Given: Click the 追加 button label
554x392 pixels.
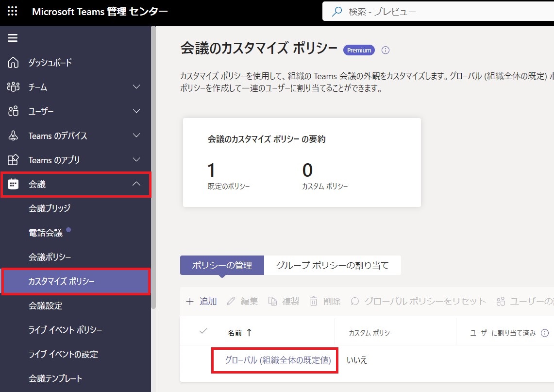Looking at the screenshot, I should pyautogui.click(x=208, y=302).
